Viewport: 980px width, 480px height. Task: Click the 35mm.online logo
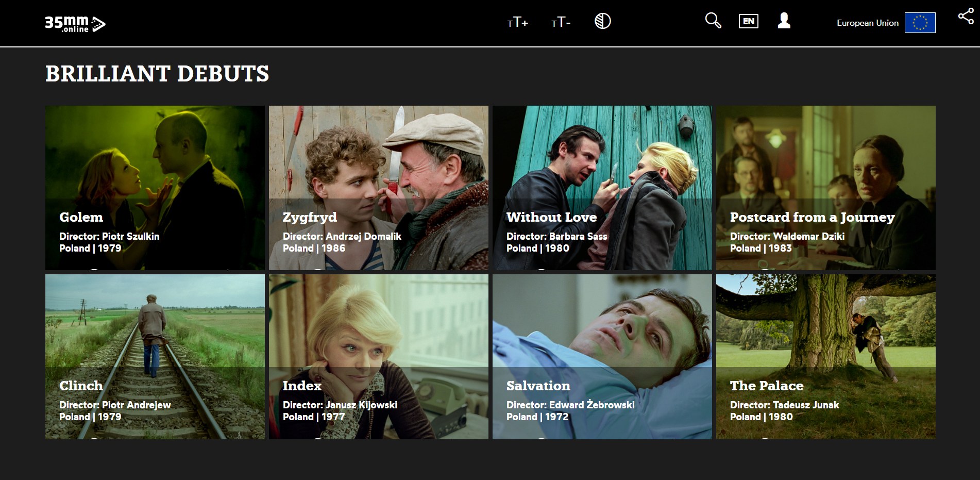pyautogui.click(x=75, y=24)
